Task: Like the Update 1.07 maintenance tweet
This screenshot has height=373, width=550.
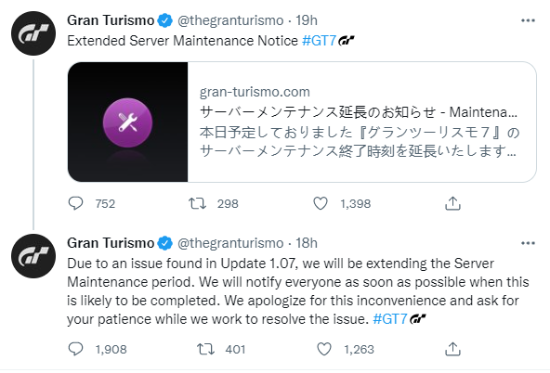Action: [x=324, y=349]
